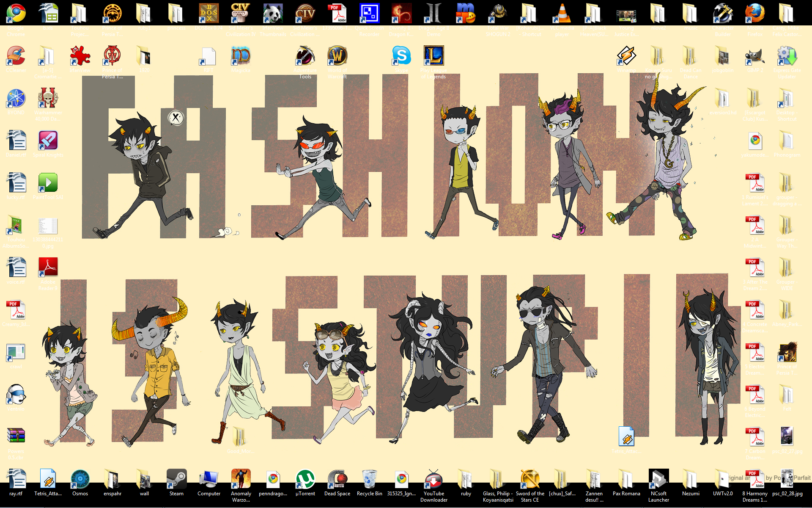Open the Skype desktop icon
Viewport: 812px width, 508px height.
coord(401,56)
